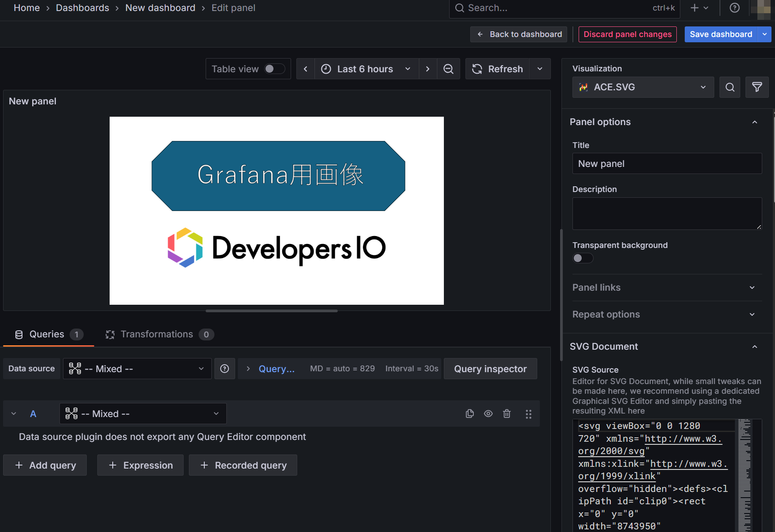This screenshot has height=532, width=775.
Task: Click the New panel title header
Action: pos(33,101)
